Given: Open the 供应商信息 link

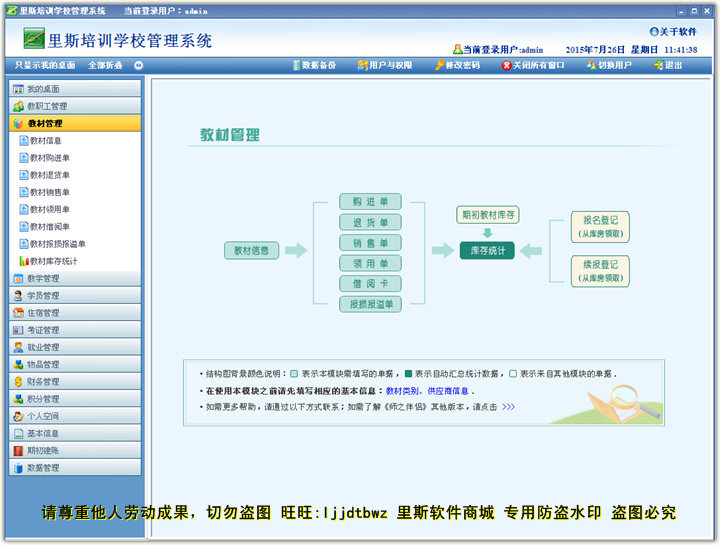Looking at the screenshot, I should point(448,391).
